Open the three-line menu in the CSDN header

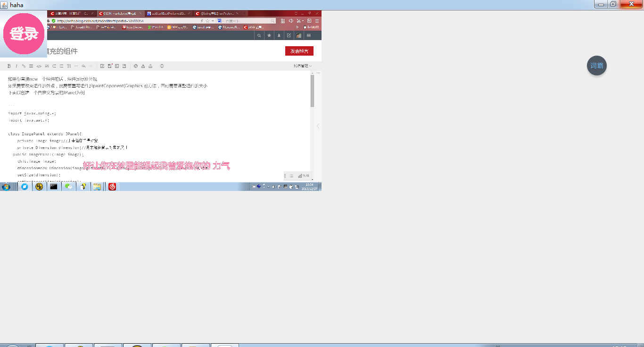point(309,35)
